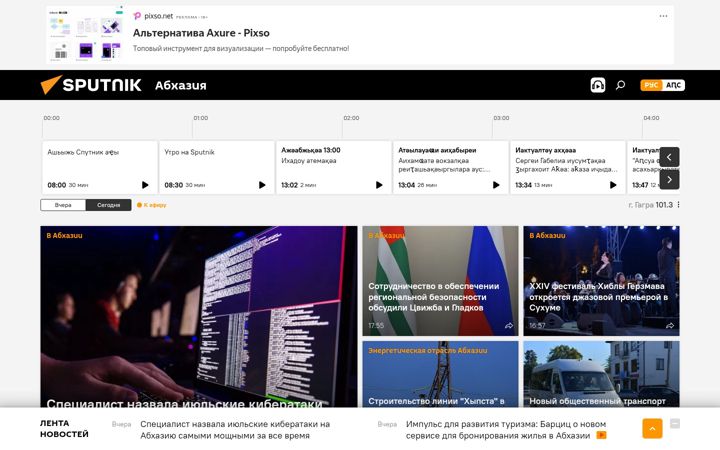
Task: Open В Абхазии tag on flags article
Action: tap(386, 236)
